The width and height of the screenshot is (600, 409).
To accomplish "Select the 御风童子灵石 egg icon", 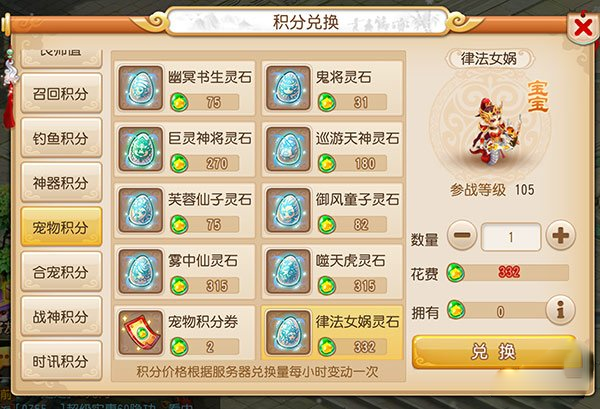I will (288, 210).
